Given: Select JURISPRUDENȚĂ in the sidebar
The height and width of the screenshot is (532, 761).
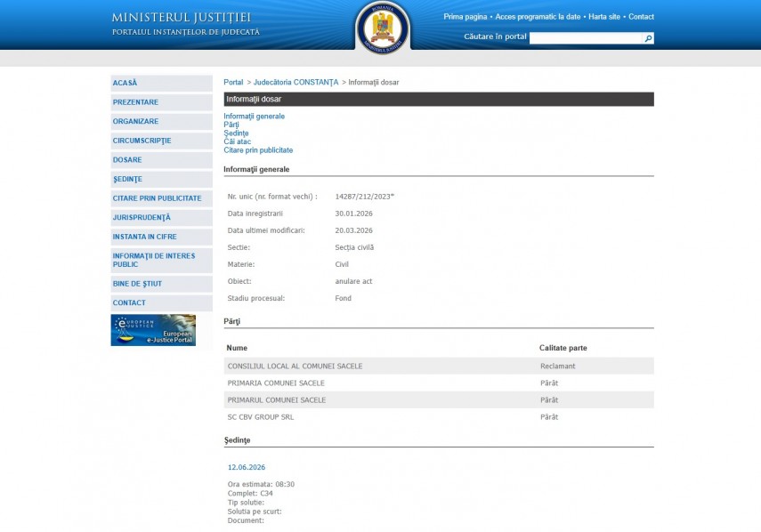Looking at the screenshot, I should [161, 218].
